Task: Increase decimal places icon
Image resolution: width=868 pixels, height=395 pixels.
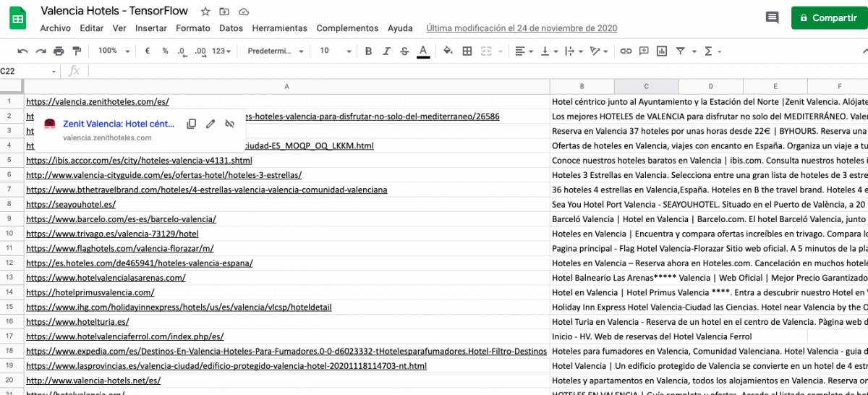Action: click(x=200, y=51)
